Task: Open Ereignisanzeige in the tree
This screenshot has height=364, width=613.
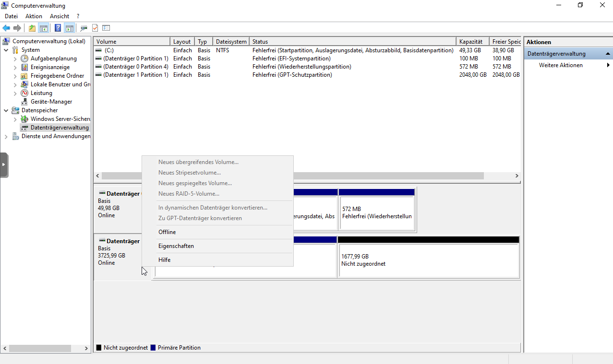Action: (50, 67)
